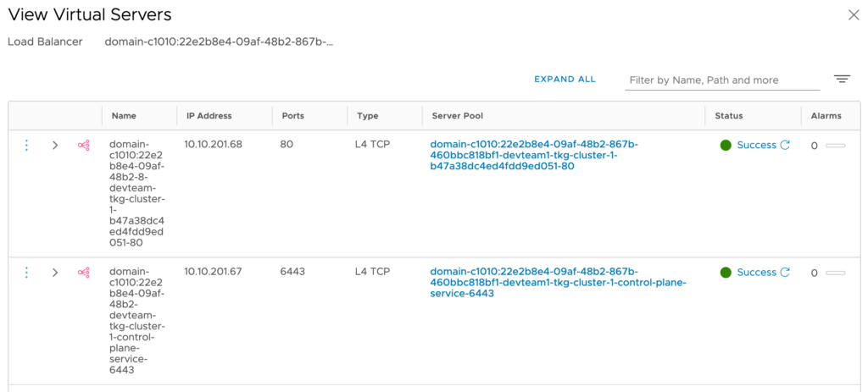868x392 pixels.
Task: Open the control-plane-service-6443 server pool link
Action: [557, 282]
